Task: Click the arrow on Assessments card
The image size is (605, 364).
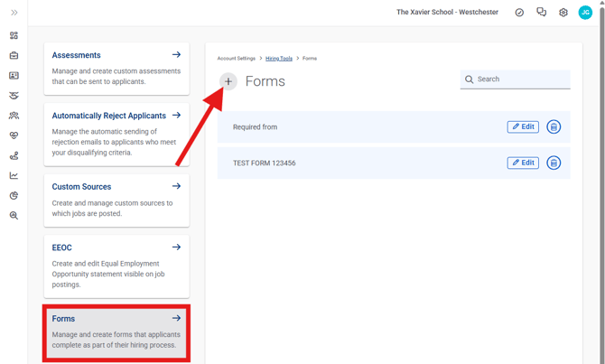Action: click(x=176, y=54)
